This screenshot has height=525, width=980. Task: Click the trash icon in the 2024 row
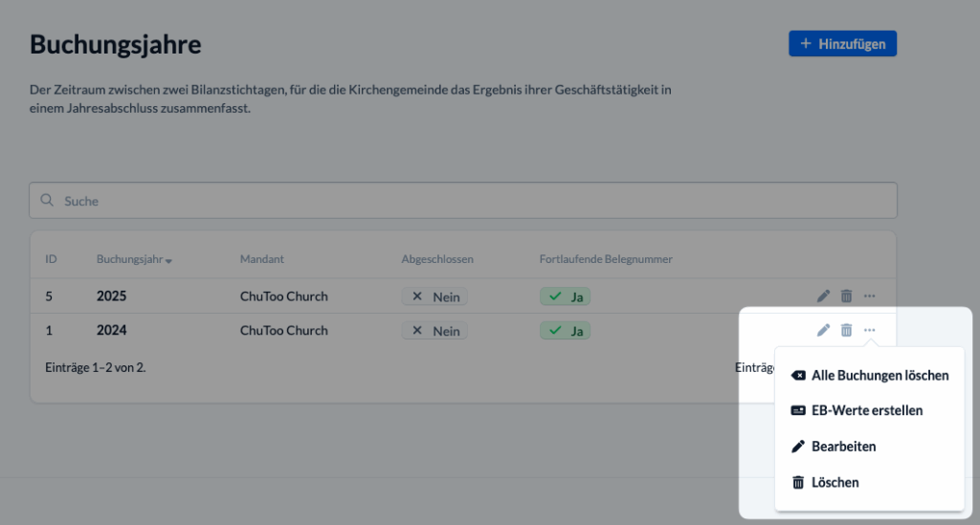click(846, 330)
